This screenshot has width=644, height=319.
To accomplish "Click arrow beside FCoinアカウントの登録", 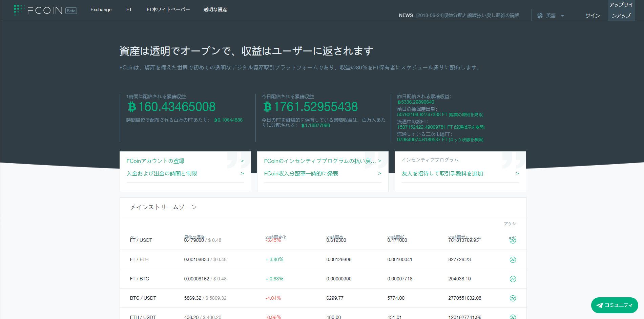I will pos(242,161).
